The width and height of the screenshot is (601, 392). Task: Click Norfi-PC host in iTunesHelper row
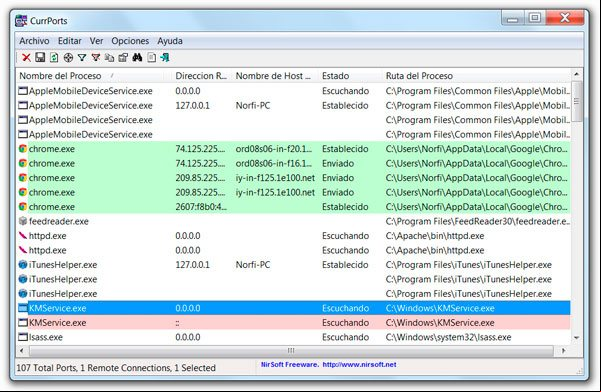[253, 265]
